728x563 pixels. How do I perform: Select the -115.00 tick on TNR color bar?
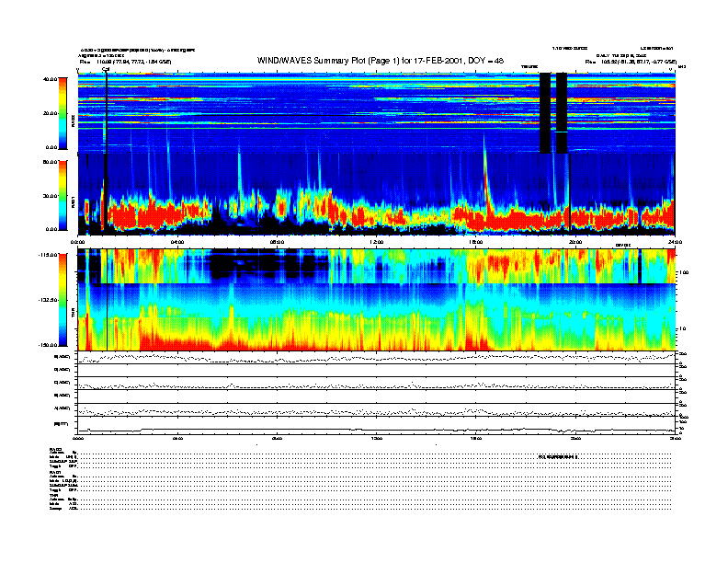tap(49, 255)
